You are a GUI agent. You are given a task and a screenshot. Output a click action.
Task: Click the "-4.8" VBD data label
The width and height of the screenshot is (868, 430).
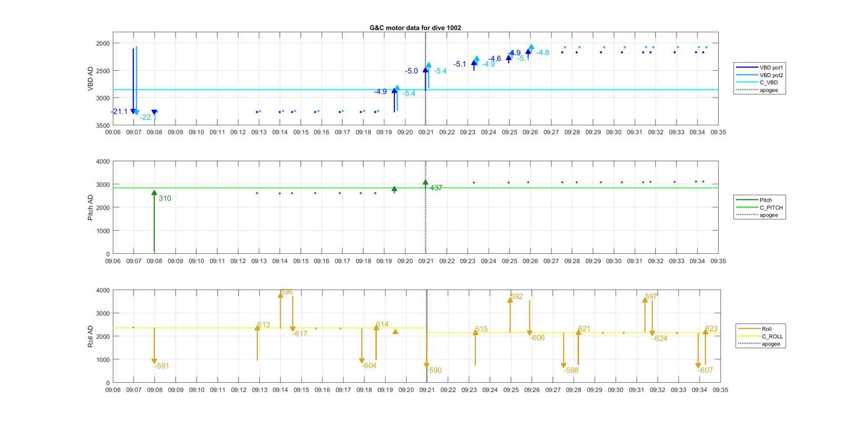(x=543, y=53)
